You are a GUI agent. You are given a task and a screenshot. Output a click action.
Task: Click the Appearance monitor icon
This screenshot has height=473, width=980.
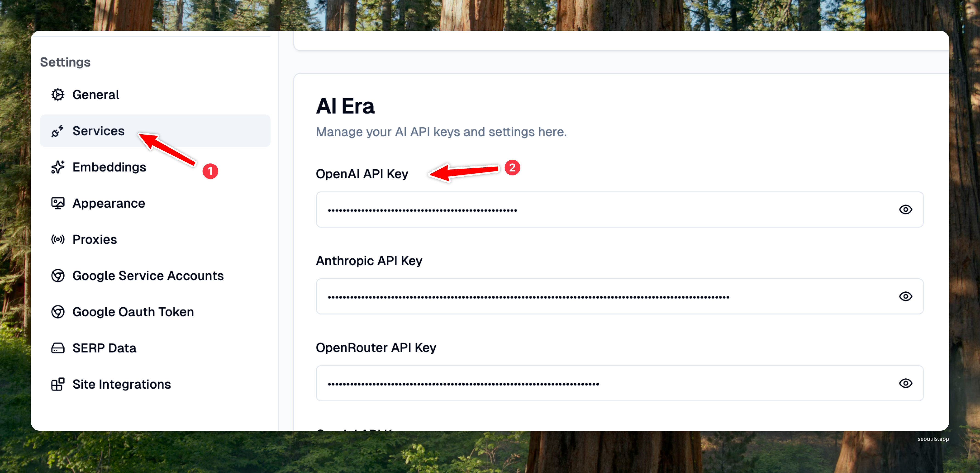58,203
